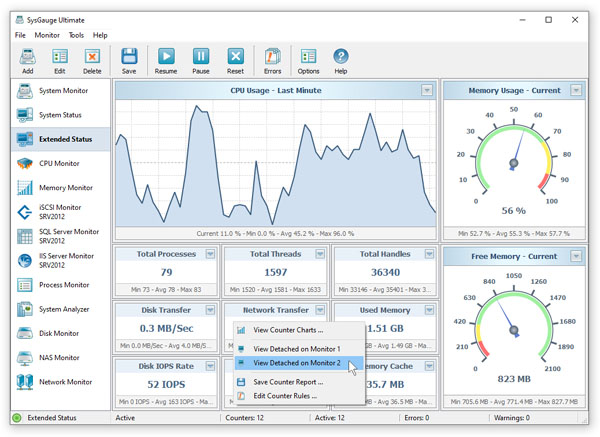Select System Monitor in the sidebar
The width and height of the screenshot is (600, 437).
(x=60, y=91)
